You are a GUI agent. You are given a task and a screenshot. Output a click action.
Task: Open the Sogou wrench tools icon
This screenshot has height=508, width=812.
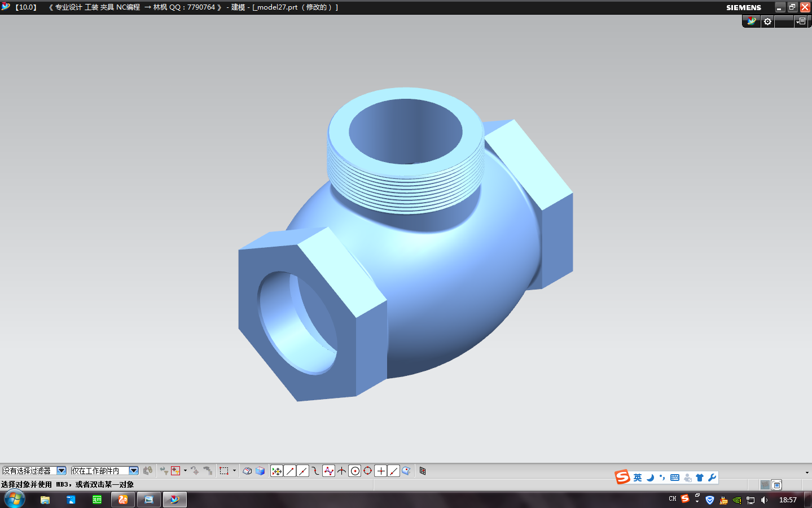(712, 478)
